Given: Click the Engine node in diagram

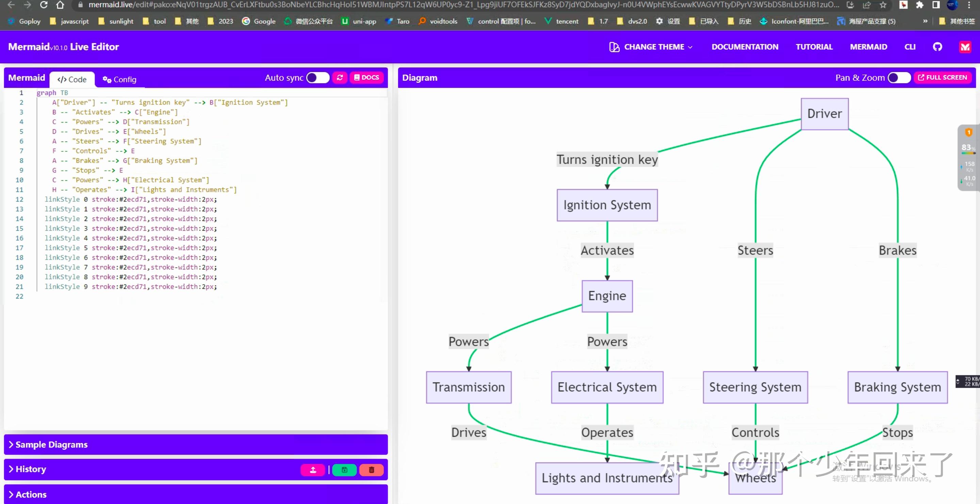Looking at the screenshot, I should [607, 296].
